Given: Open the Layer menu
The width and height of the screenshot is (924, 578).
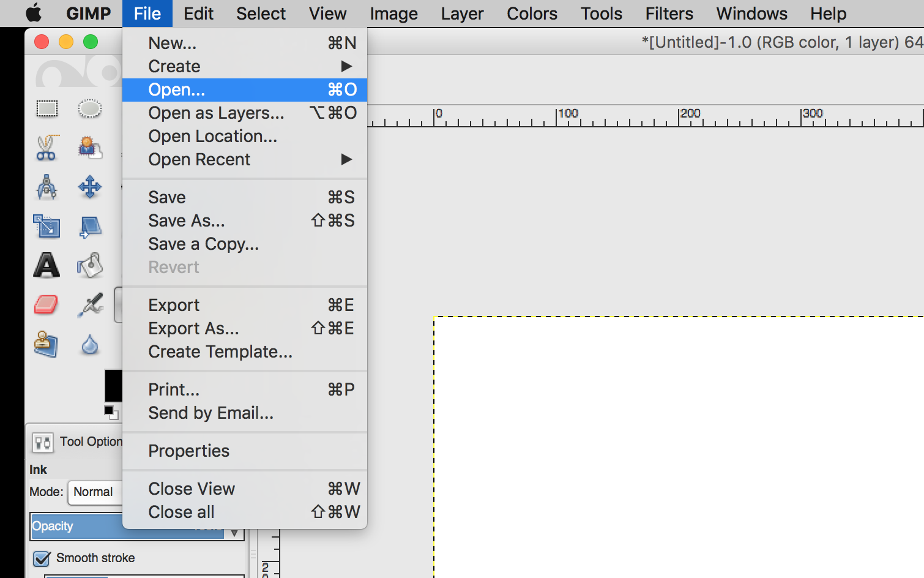Looking at the screenshot, I should pos(462,13).
